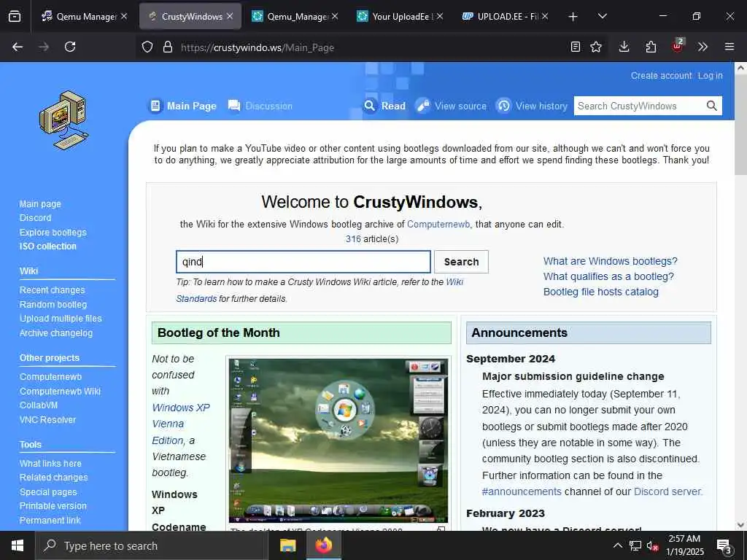This screenshot has height=560, width=747.
Task: Open Archive changelog in the sidebar
Action: click(x=56, y=332)
